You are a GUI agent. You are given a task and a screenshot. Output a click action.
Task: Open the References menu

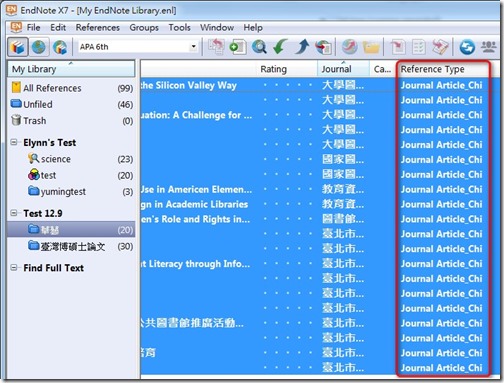click(x=98, y=27)
